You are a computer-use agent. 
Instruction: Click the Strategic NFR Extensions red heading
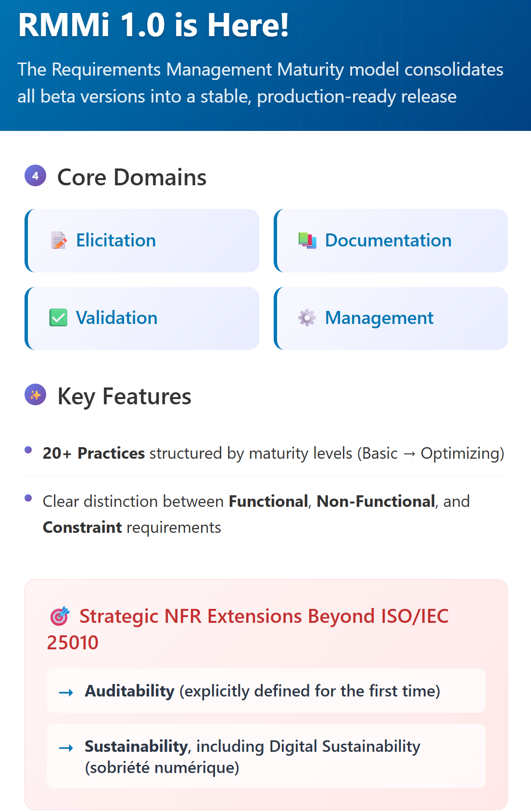(264, 616)
